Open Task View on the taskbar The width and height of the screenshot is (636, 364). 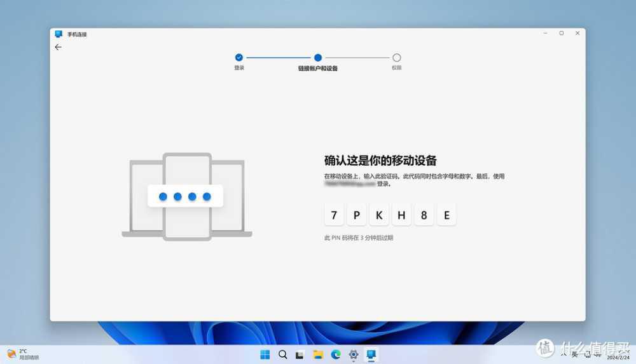(300, 355)
